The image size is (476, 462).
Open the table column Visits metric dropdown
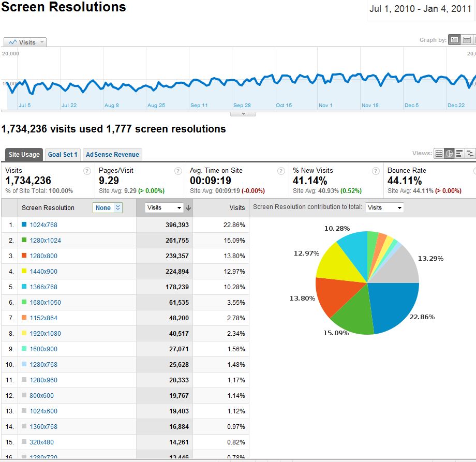coord(165,207)
